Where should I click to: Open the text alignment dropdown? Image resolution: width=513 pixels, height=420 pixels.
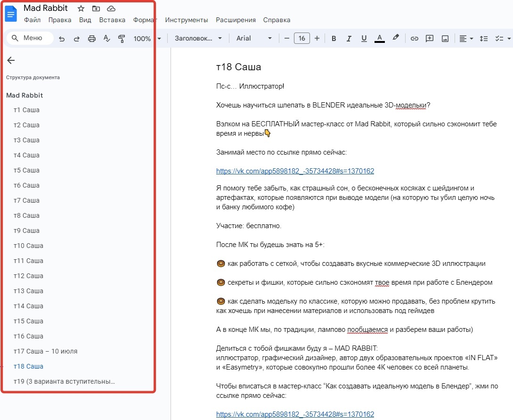[x=466, y=38]
